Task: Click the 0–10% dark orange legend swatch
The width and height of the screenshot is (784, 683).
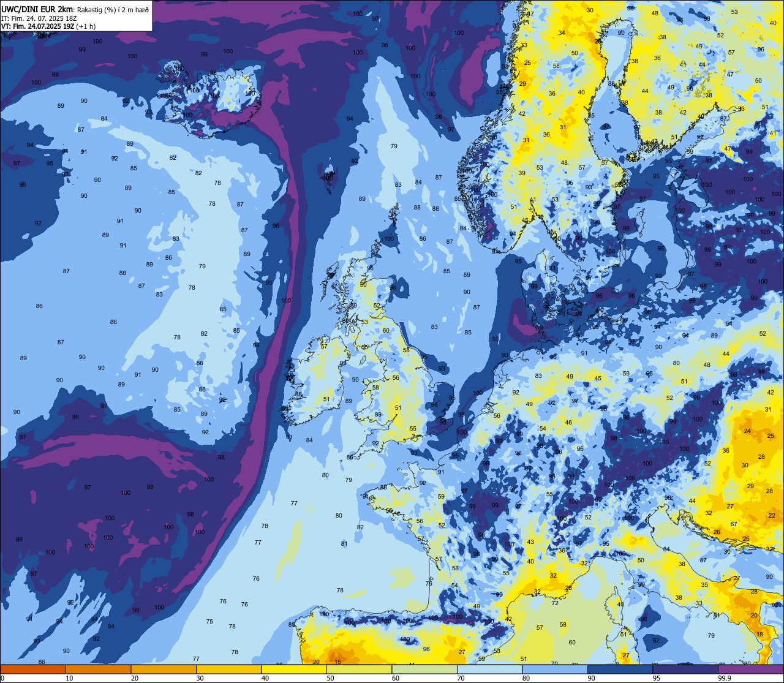Action: (x=33, y=669)
